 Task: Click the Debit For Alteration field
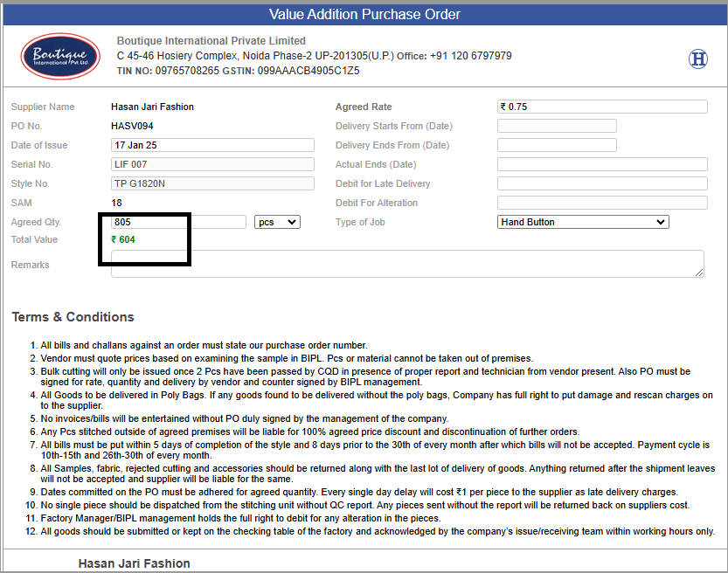pyautogui.click(x=602, y=203)
